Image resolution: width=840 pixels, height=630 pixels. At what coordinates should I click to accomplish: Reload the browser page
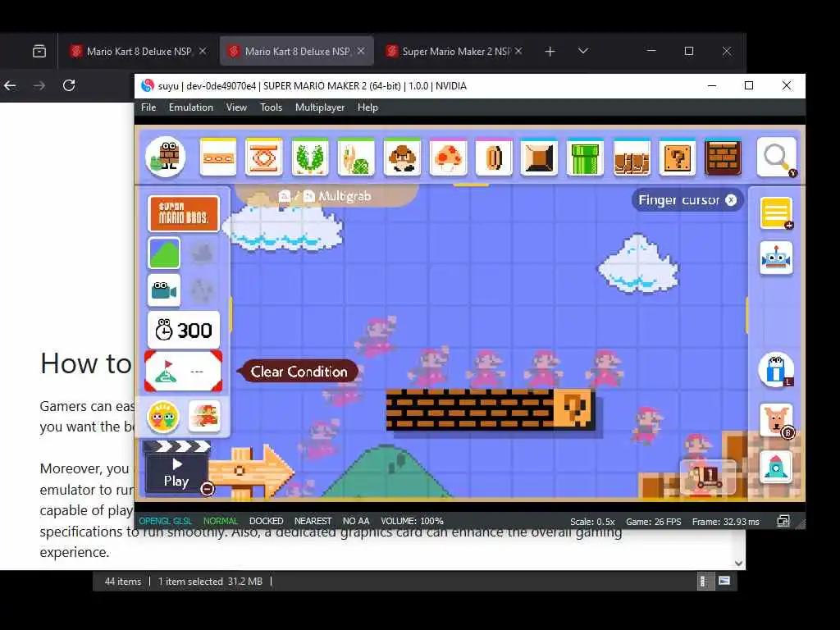click(69, 85)
